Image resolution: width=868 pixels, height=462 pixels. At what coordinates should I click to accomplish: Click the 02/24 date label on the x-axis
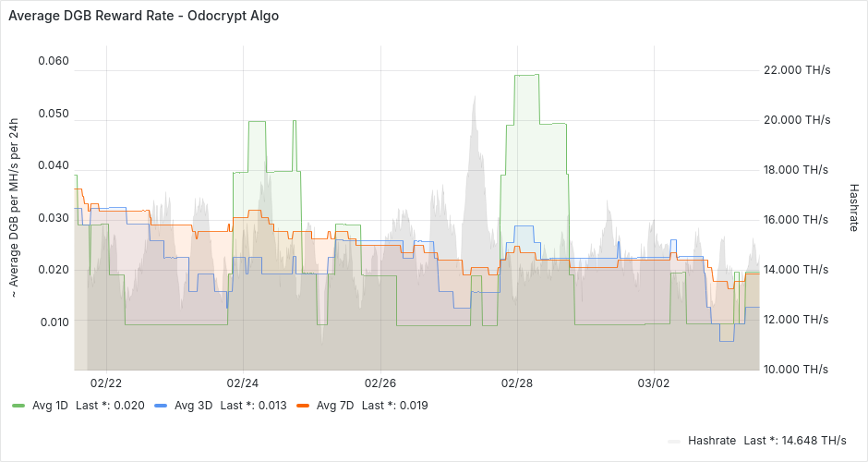pyautogui.click(x=243, y=383)
